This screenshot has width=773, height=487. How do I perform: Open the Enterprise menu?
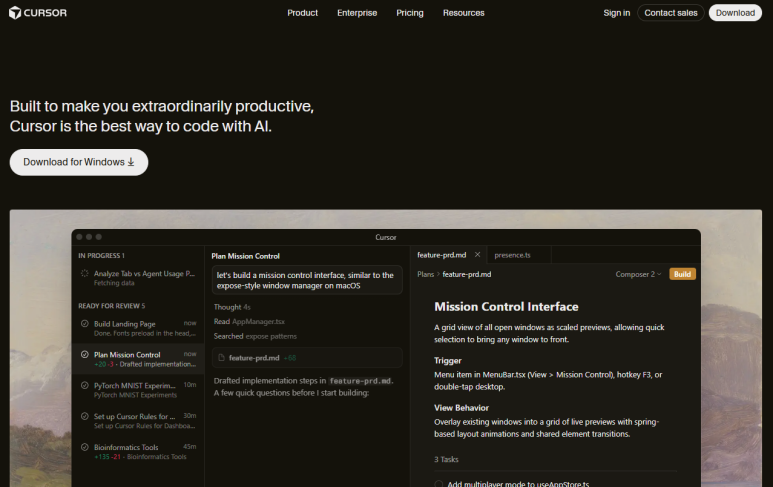coord(357,13)
